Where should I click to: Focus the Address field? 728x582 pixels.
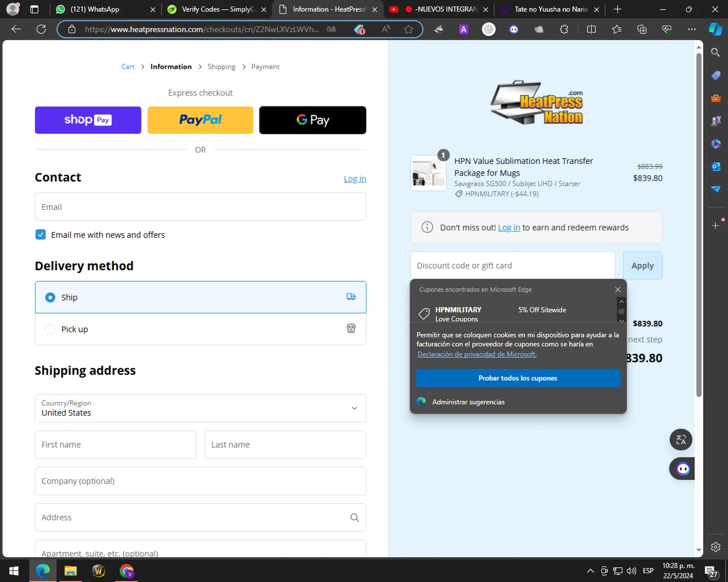[x=200, y=517]
